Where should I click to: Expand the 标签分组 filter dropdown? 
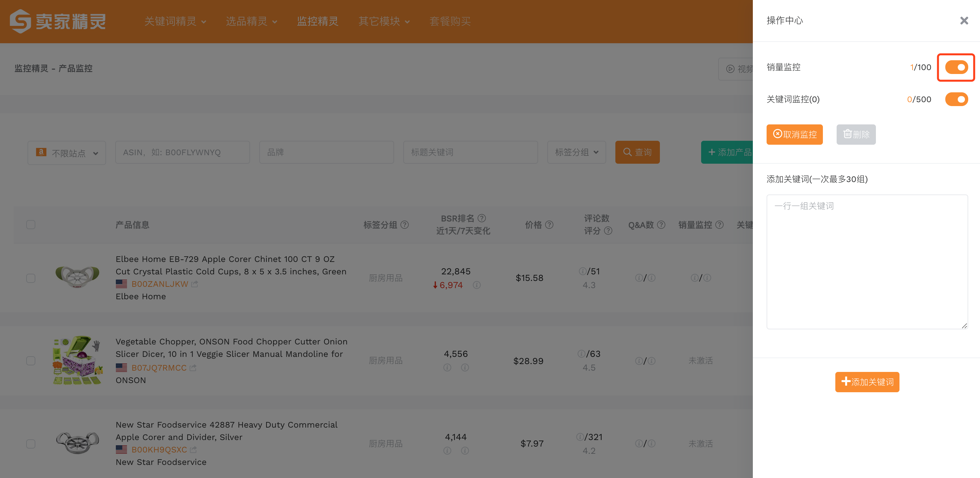576,152
